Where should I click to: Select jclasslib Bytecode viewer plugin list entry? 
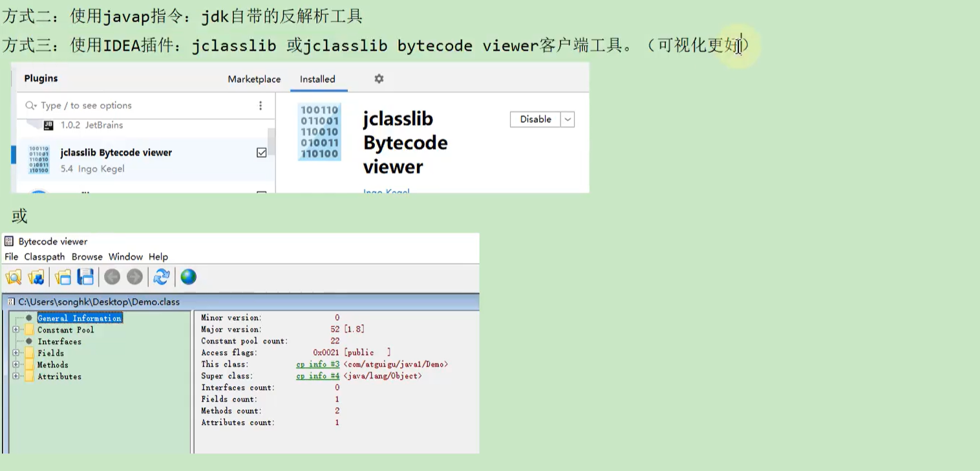coord(142,160)
